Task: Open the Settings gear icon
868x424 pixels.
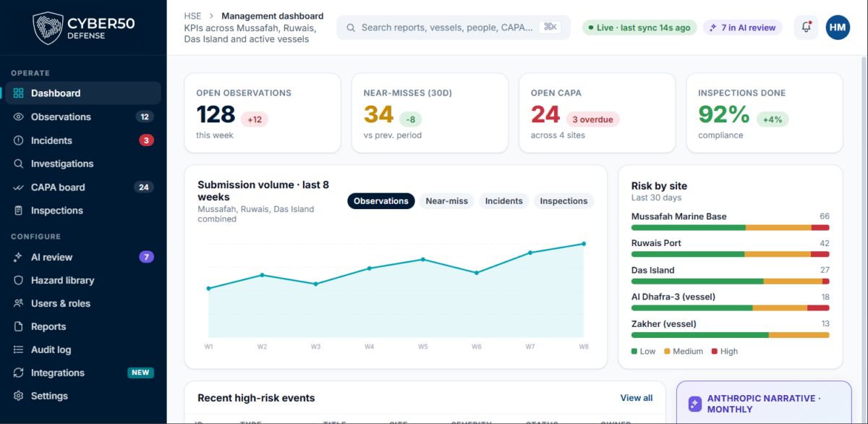Action: 19,396
